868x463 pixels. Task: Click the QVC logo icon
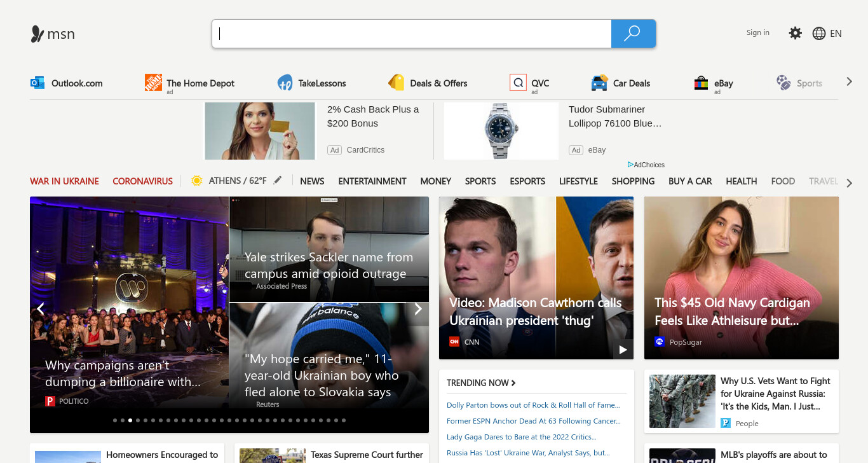coord(518,83)
